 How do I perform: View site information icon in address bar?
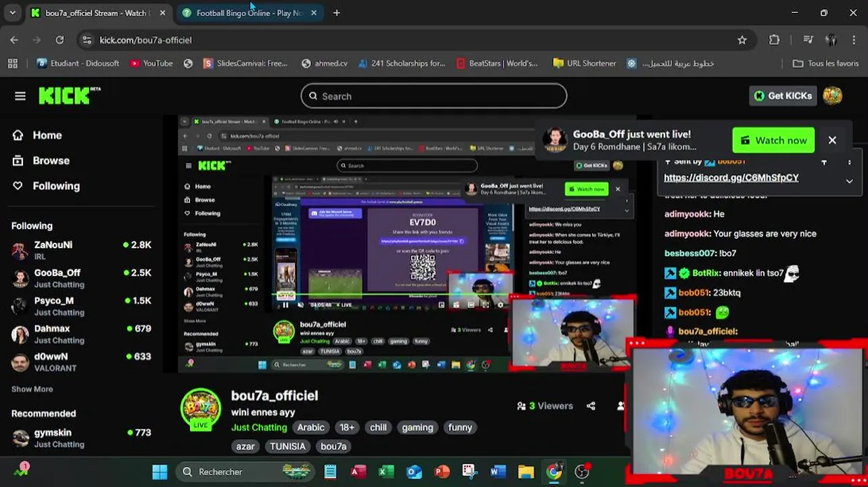(x=87, y=40)
